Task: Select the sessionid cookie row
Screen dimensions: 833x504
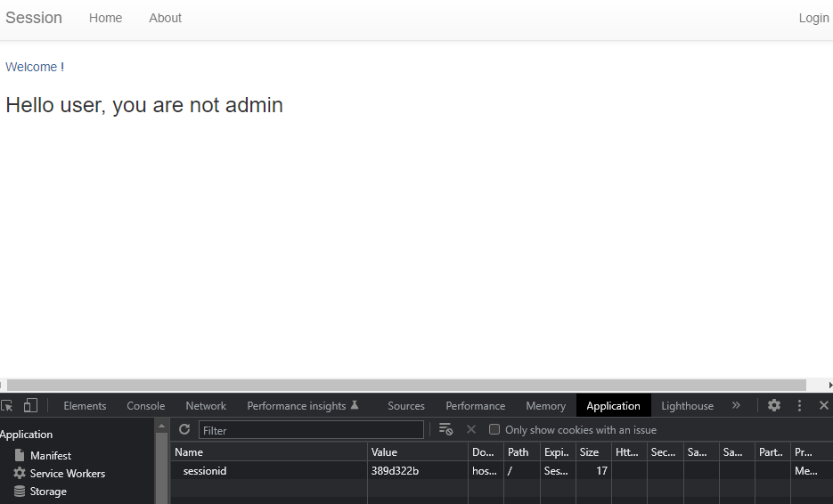Action: pos(502,470)
